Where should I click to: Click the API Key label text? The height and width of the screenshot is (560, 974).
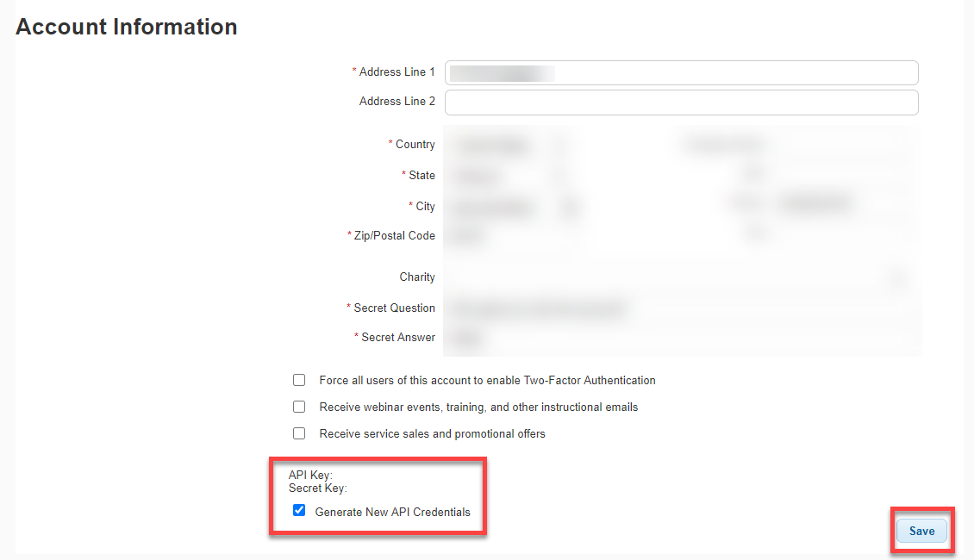point(310,475)
